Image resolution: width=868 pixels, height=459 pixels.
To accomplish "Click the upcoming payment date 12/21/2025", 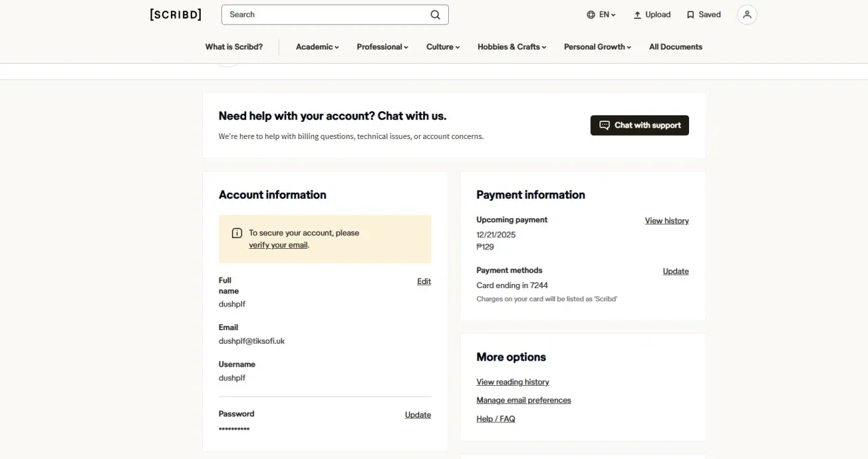I will [496, 235].
